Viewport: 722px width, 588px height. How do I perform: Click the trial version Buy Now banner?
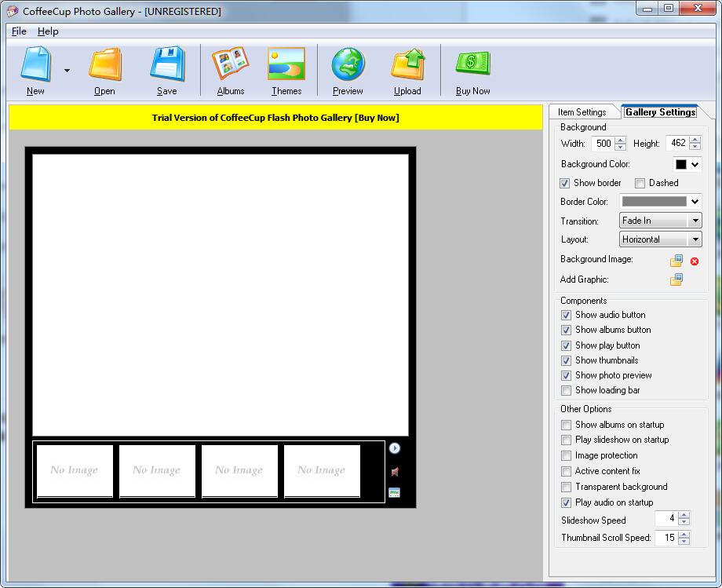tap(275, 118)
